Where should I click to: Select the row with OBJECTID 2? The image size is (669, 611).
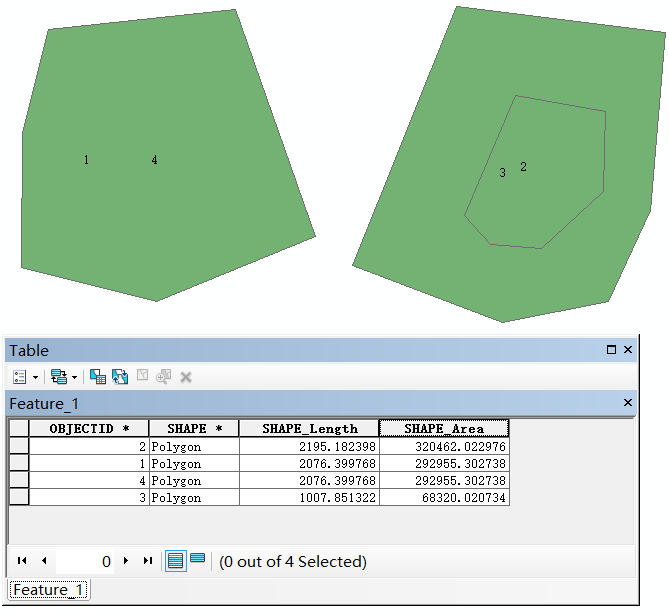coord(19,446)
